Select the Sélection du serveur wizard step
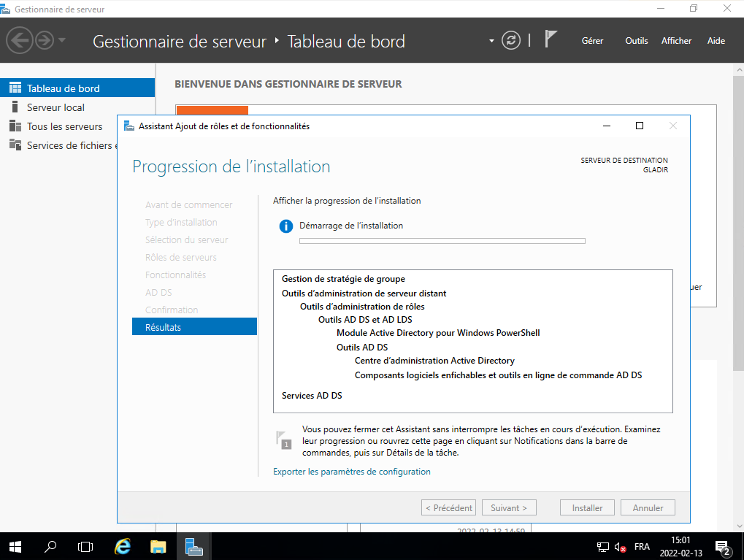Screen dimensions: 744x560 pos(186,239)
